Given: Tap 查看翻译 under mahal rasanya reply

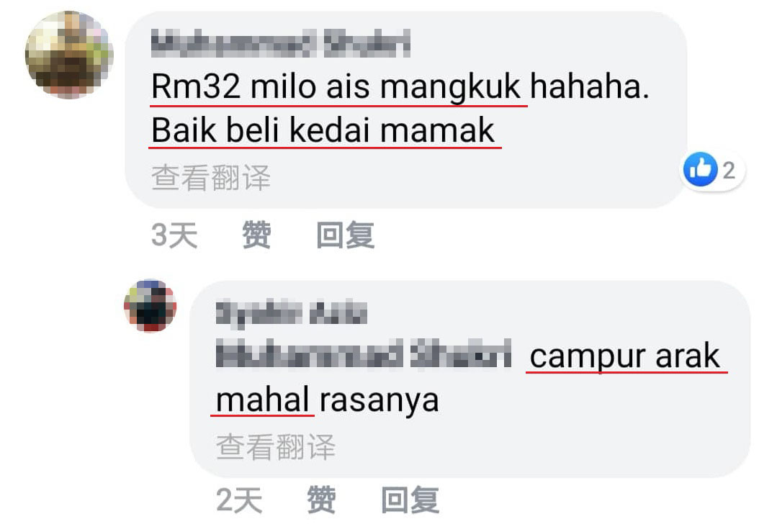Looking at the screenshot, I should pos(276,447).
